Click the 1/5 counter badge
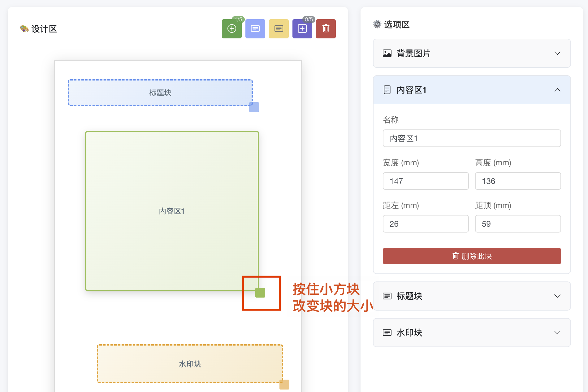 tap(238, 19)
